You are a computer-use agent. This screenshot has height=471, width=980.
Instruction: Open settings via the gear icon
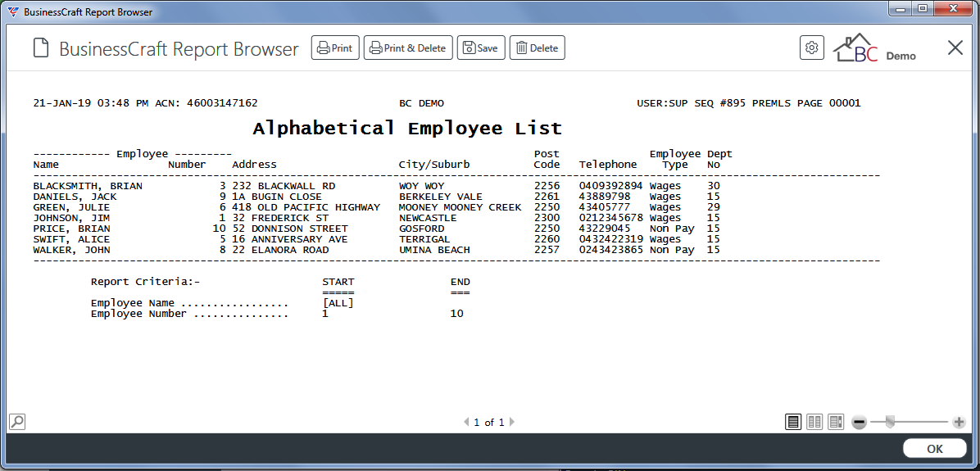(x=812, y=48)
